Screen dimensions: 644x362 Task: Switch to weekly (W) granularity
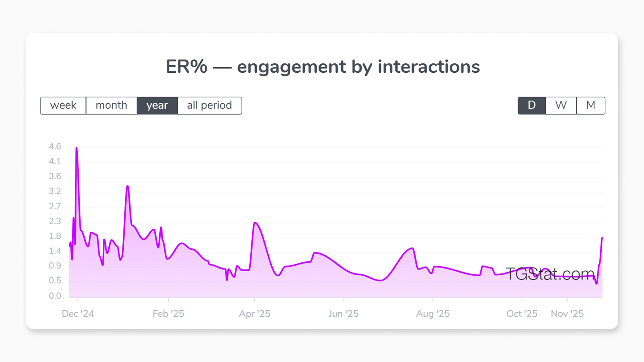pyautogui.click(x=560, y=105)
